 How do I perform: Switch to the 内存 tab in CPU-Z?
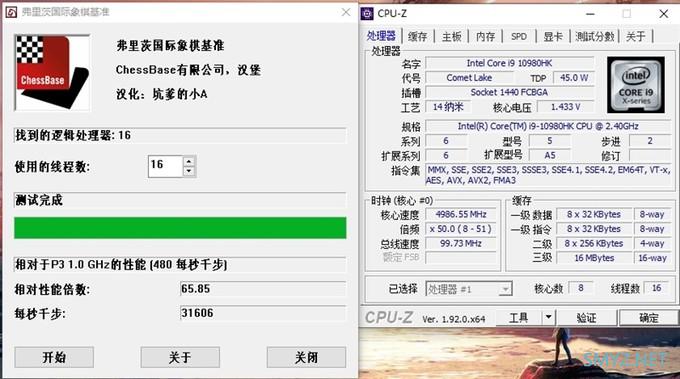pos(485,36)
